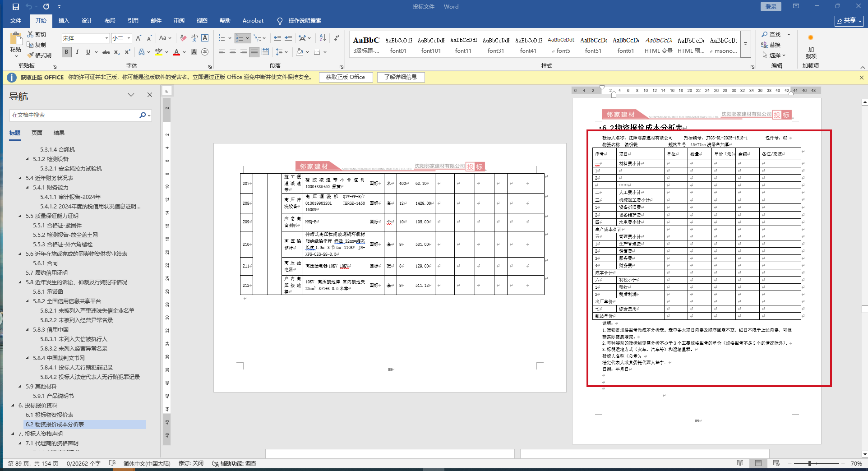Click the 获取正版 Office button
Image resolution: width=868 pixels, height=471 pixels.
coord(346,77)
